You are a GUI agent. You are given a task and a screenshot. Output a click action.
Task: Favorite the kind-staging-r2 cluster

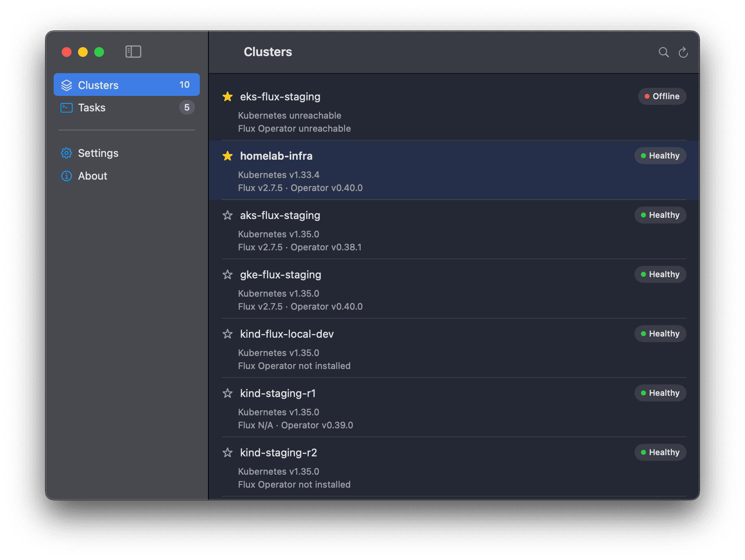point(227,453)
